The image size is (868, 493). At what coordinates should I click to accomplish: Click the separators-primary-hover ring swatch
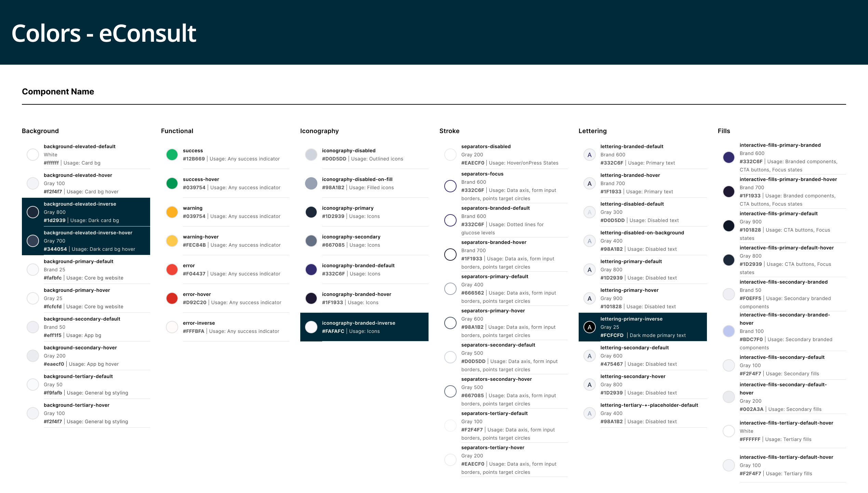coord(450,323)
